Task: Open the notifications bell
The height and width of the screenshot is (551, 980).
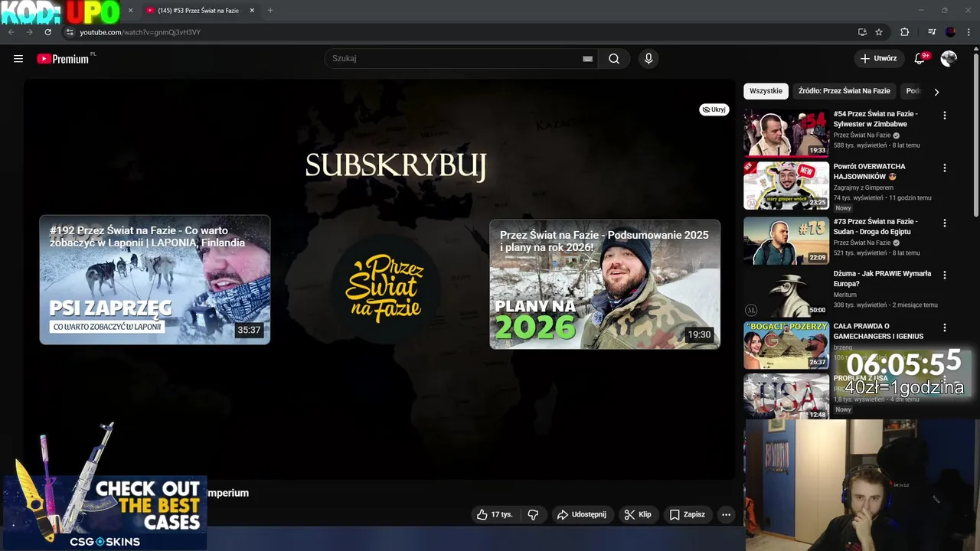Action: [x=920, y=58]
